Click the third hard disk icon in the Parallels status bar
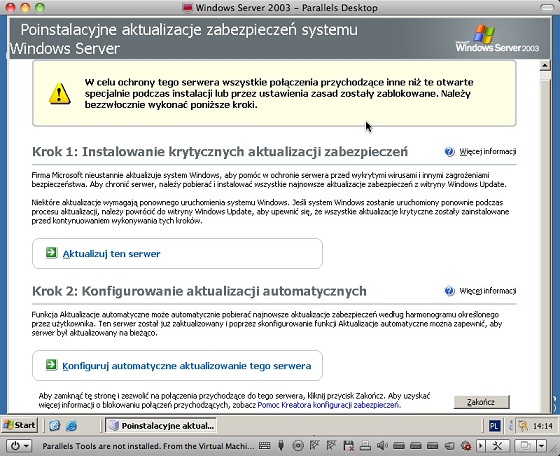560x456 pixels. (x=432, y=446)
